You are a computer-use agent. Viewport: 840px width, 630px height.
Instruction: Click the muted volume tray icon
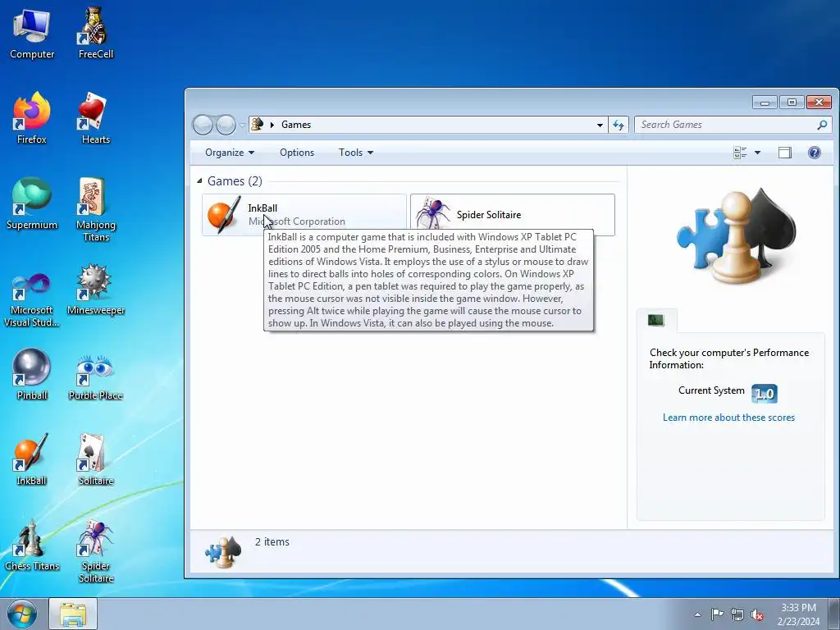click(x=757, y=614)
